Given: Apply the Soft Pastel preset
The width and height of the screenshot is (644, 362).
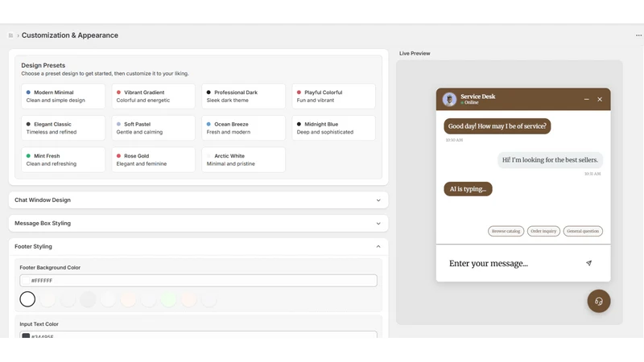Looking at the screenshot, I should [x=153, y=128].
